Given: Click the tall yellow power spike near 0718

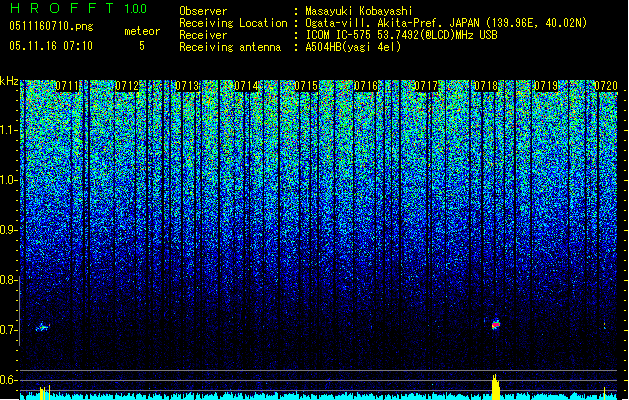Looking at the screenshot, I should pyautogui.click(x=496, y=387).
